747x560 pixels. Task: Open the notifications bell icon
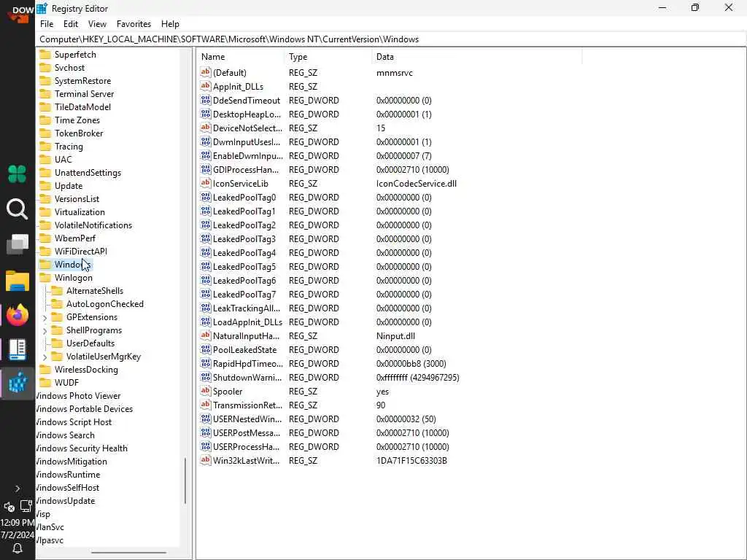click(18, 548)
